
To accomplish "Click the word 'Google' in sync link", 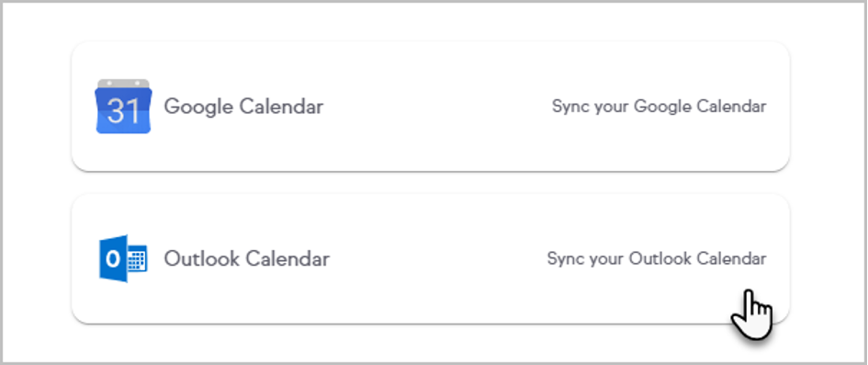I will point(662,107).
